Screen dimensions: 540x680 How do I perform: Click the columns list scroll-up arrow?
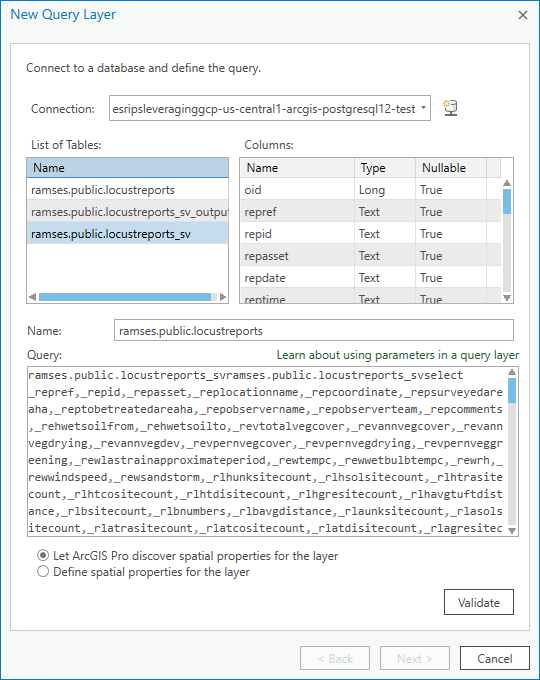tap(507, 183)
